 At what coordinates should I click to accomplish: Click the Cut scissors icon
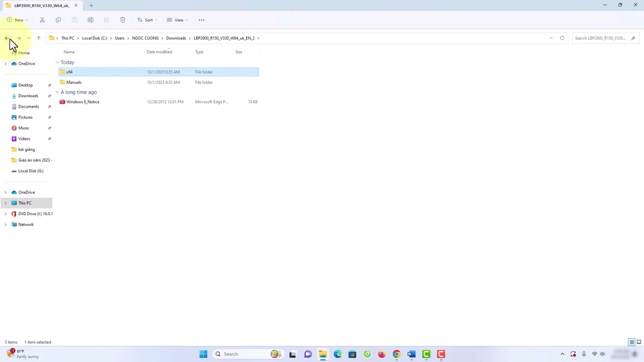click(42, 20)
